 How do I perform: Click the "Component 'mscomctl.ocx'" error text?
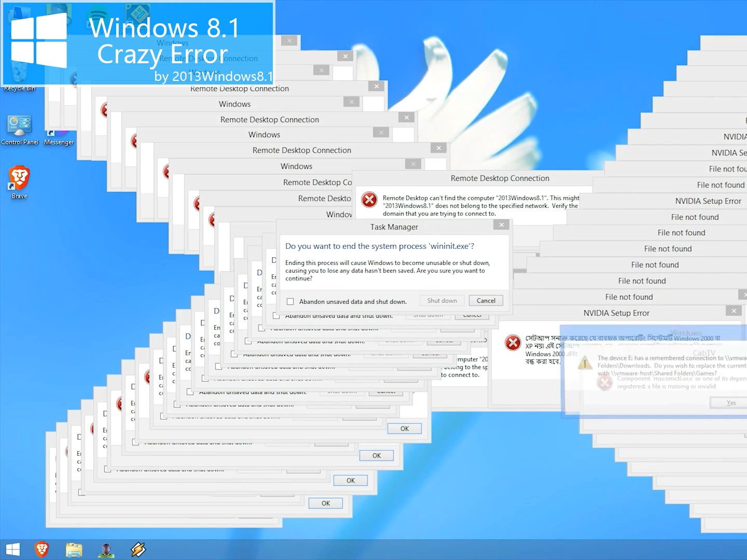point(682,382)
